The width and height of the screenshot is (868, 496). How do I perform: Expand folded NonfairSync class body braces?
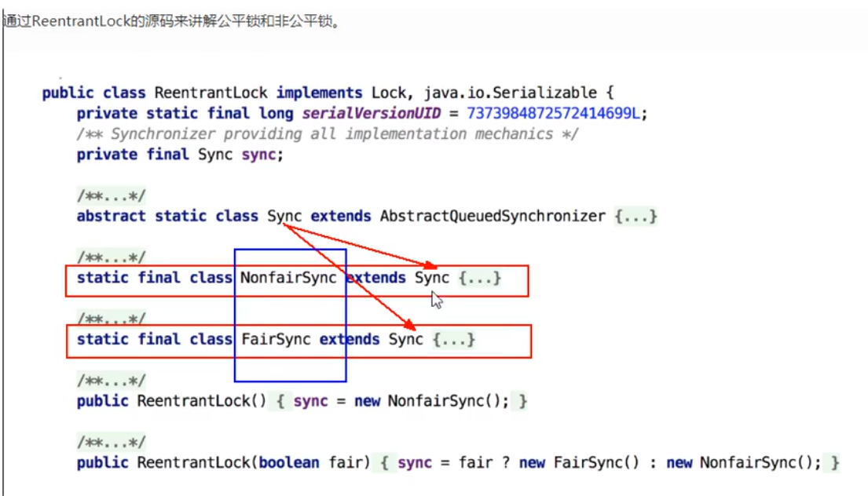[480, 278]
